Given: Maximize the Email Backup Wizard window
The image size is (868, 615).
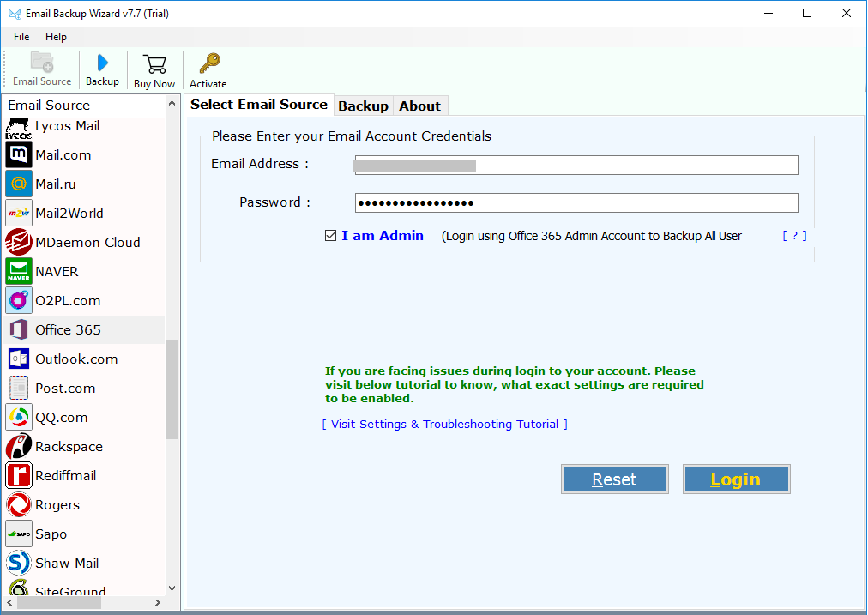Looking at the screenshot, I should (x=807, y=13).
